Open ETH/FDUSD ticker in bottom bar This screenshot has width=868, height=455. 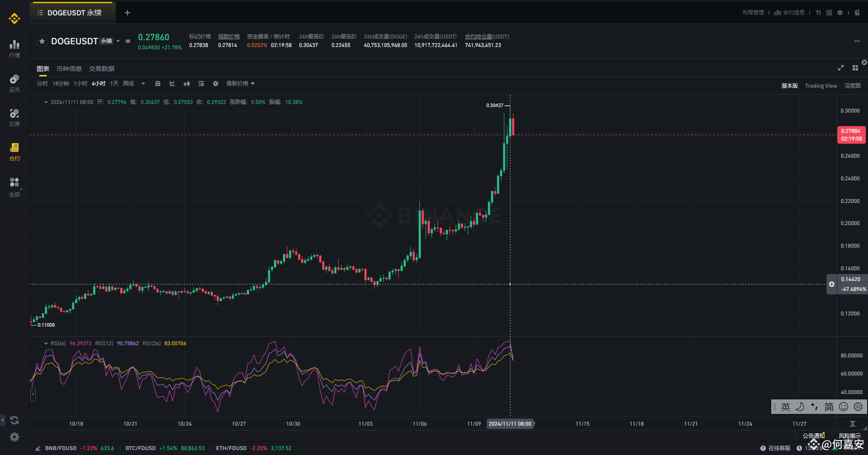tap(254, 448)
